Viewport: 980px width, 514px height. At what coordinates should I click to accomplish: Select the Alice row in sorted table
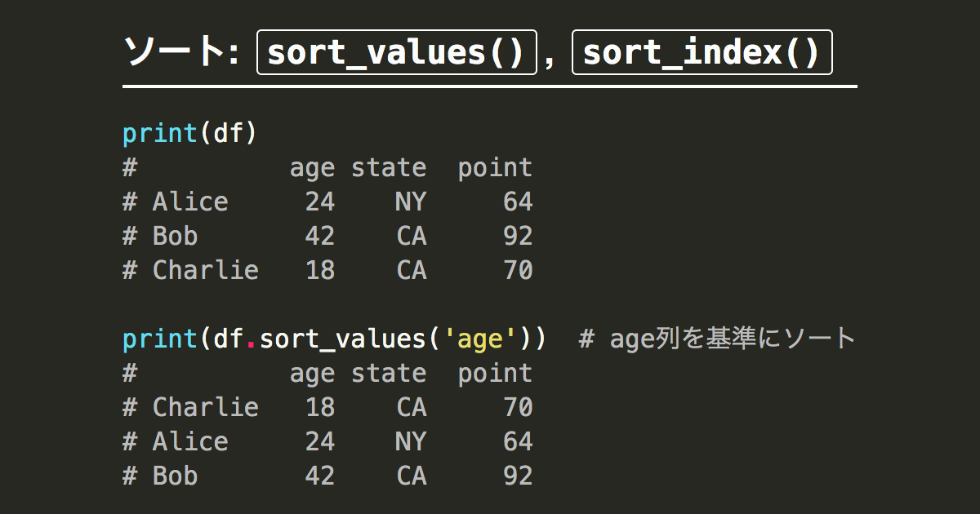[x=327, y=441]
